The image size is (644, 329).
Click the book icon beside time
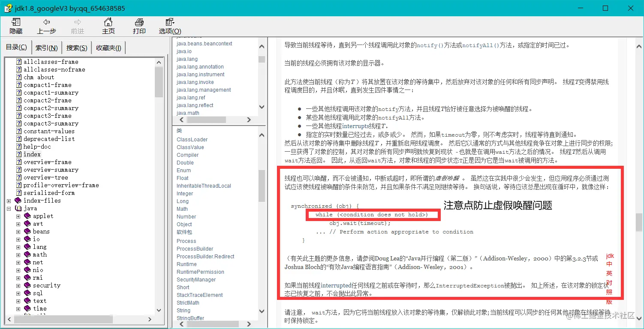click(x=27, y=308)
